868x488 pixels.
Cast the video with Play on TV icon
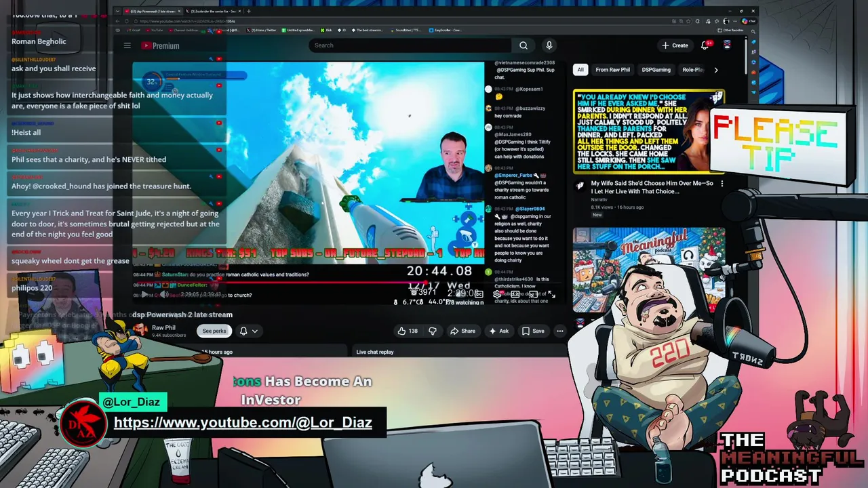tap(534, 294)
